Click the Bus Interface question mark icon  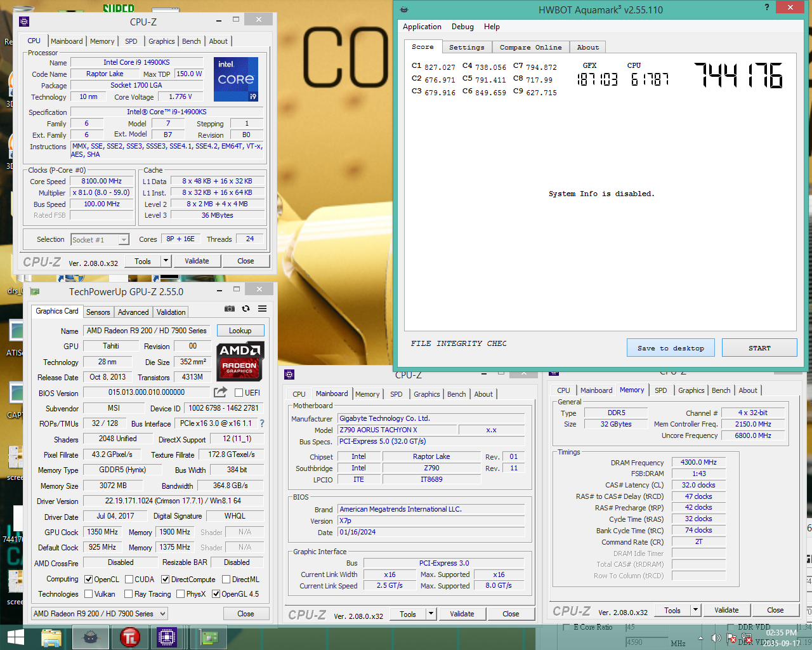point(262,423)
